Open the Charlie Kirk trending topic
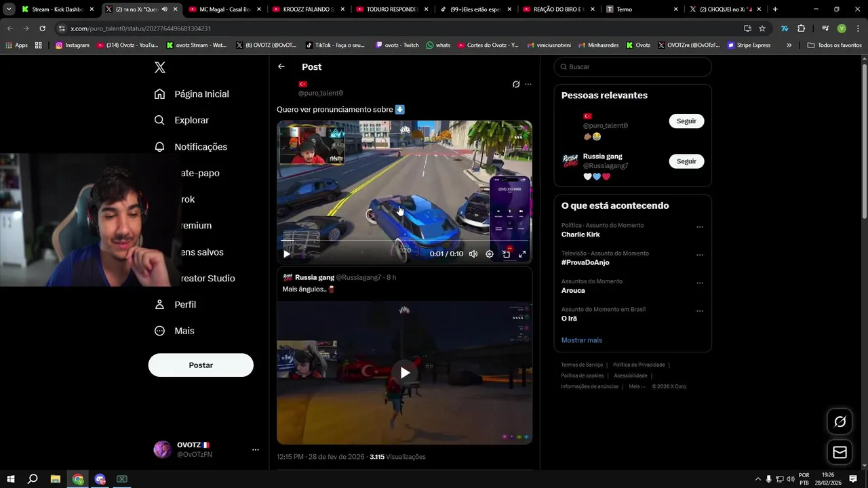 [x=580, y=235]
